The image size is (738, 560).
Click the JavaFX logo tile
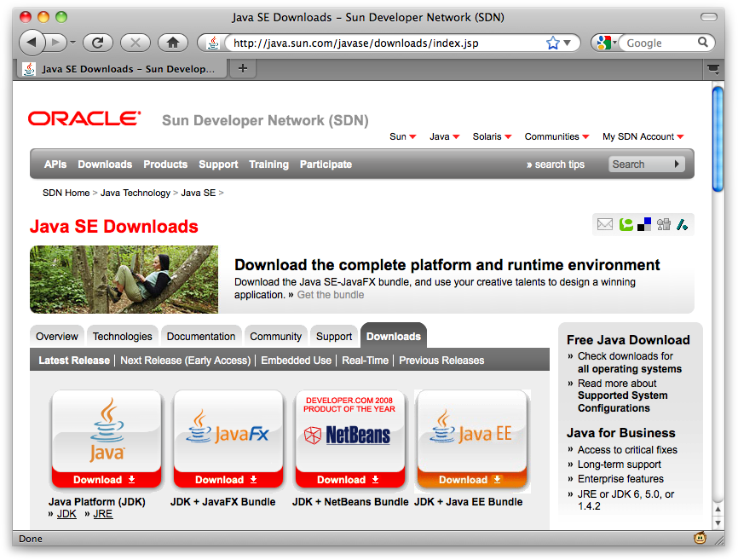tap(228, 430)
